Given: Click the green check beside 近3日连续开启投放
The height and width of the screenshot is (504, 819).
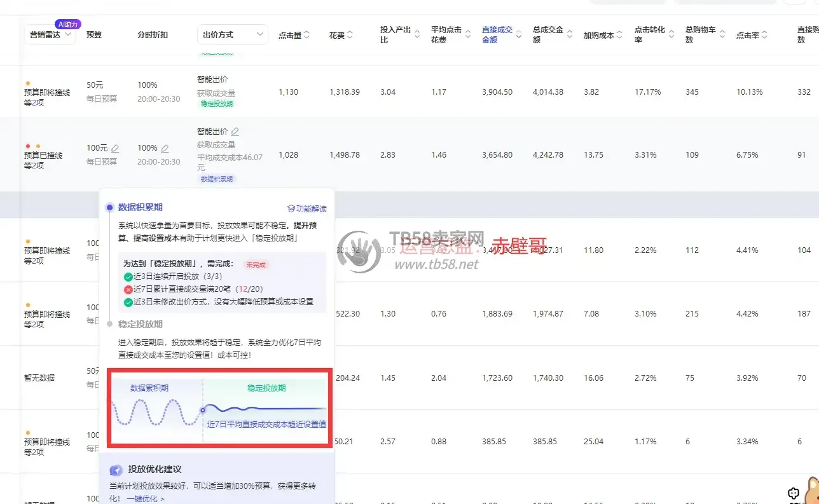Looking at the screenshot, I should tap(128, 276).
